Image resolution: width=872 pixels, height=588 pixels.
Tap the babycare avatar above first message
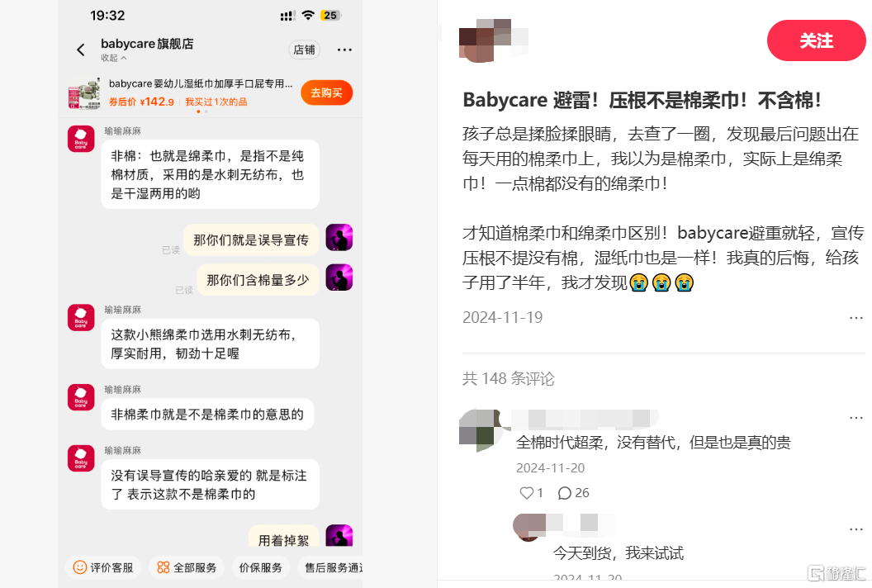[x=81, y=139]
